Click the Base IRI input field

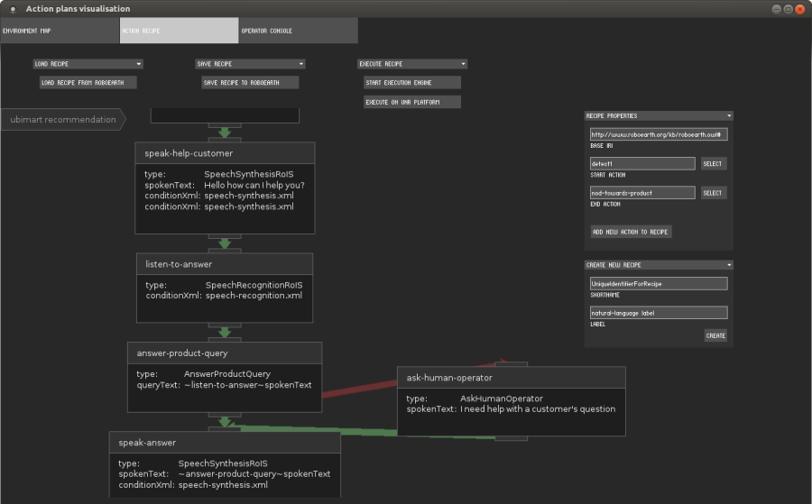click(658, 134)
